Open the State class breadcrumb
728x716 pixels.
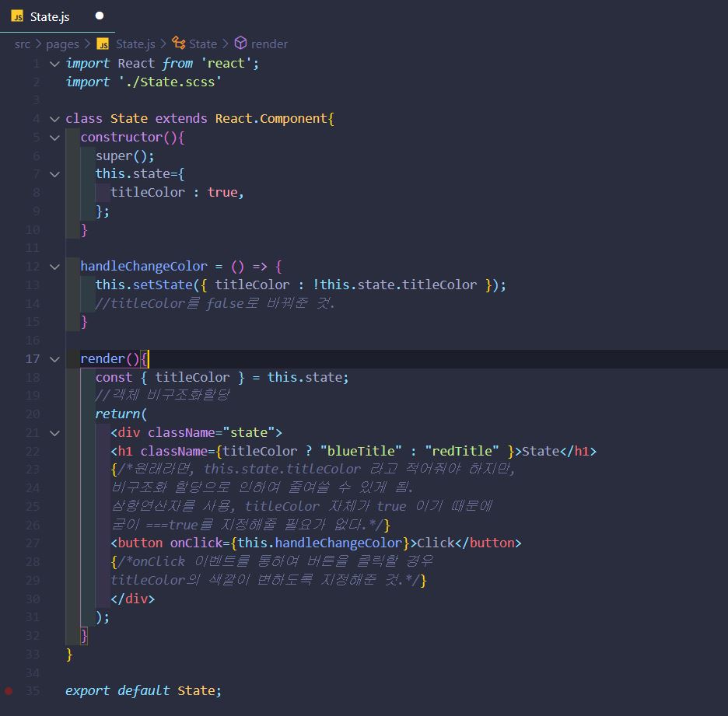(203, 44)
